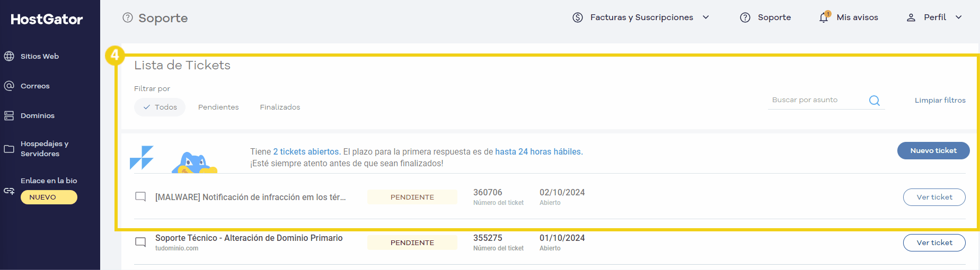Select the Todos filter chip

point(160,107)
